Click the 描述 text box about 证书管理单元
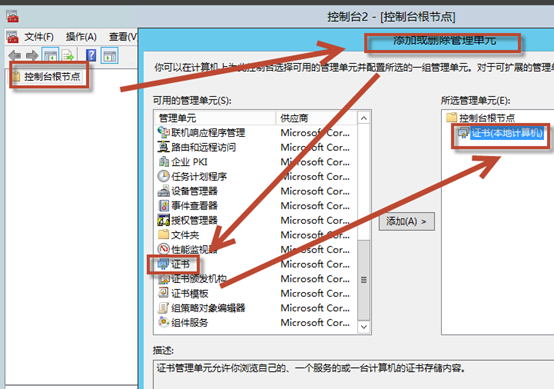Screen dimensions: 554x389 tap(353, 374)
